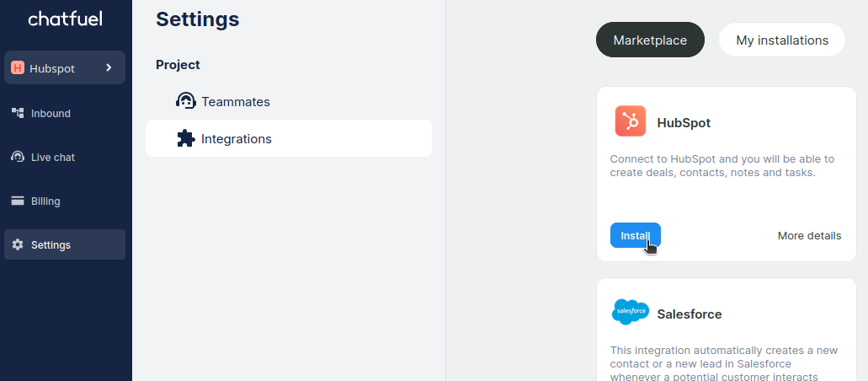Image resolution: width=868 pixels, height=381 pixels.
Task: Expand the Hubspot project chevron
Action: coord(109,67)
